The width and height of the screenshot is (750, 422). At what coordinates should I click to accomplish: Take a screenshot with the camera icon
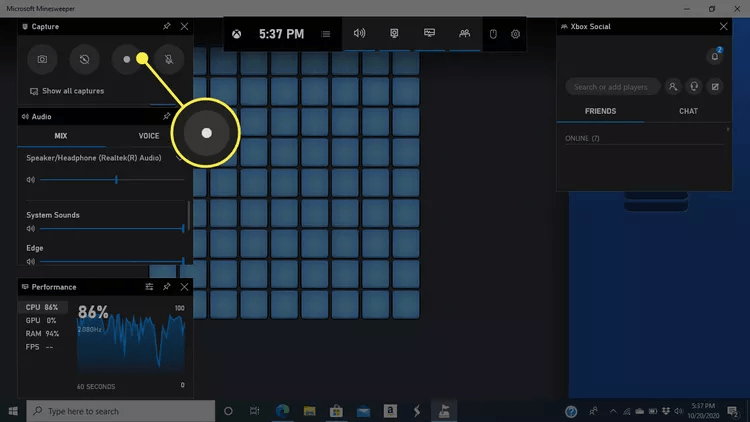point(42,60)
